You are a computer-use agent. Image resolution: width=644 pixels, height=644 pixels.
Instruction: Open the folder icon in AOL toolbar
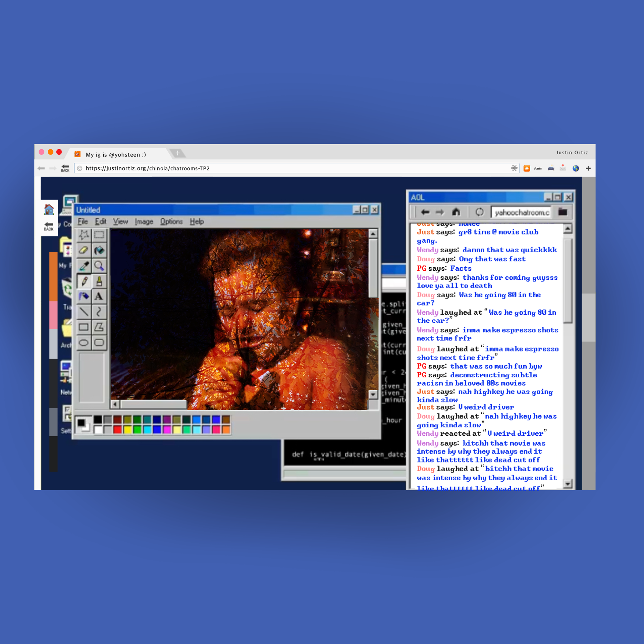(x=562, y=212)
